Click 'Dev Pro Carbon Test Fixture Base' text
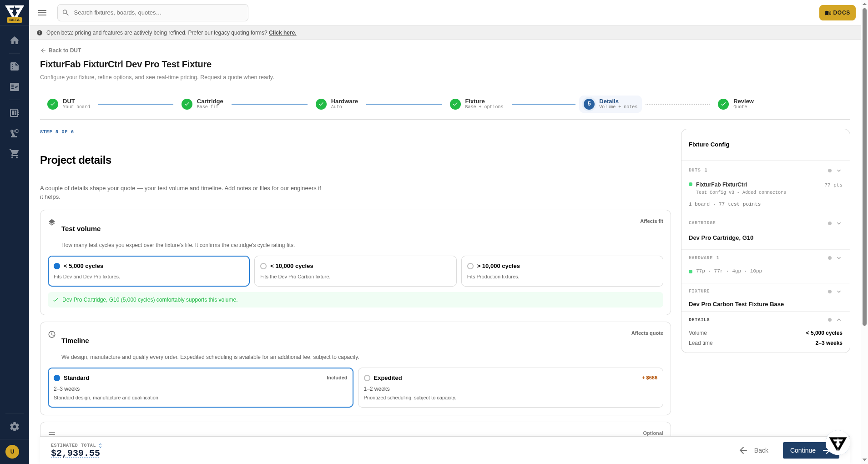 [x=736, y=304]
